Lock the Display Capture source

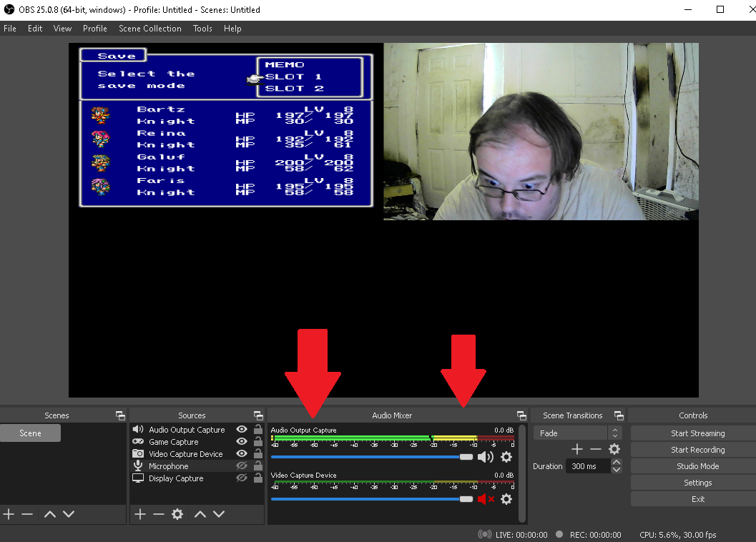(258, 478)
